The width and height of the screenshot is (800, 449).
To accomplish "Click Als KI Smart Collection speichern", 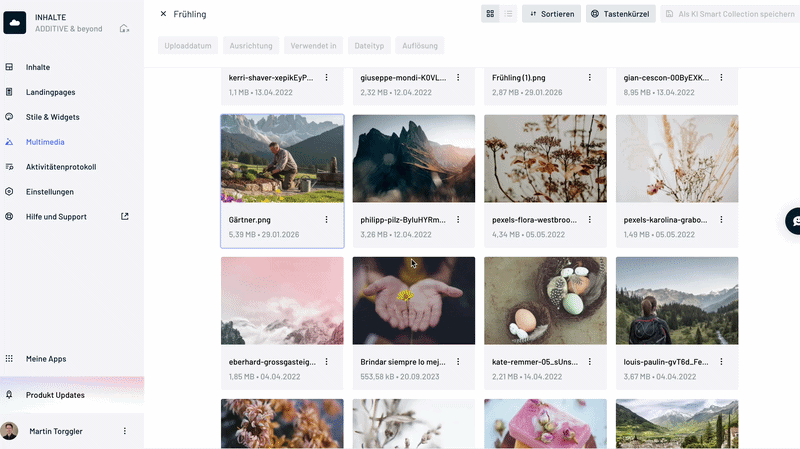I will point(730,14).
